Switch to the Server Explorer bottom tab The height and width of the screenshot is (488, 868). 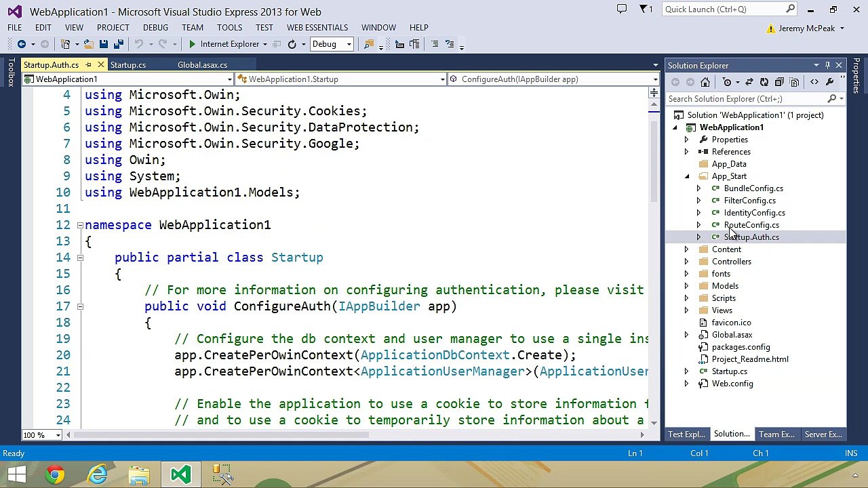point(823,434)
